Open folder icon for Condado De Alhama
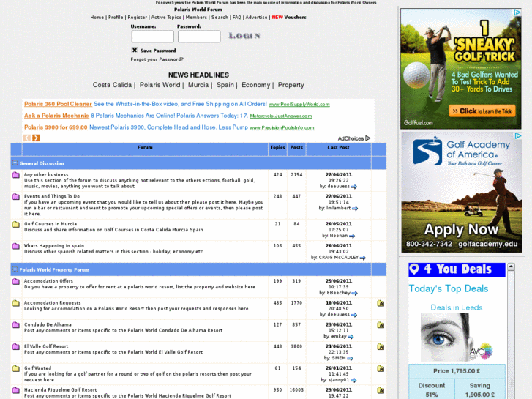This screenshot has height=399, width=532. [x=16, y=324]
